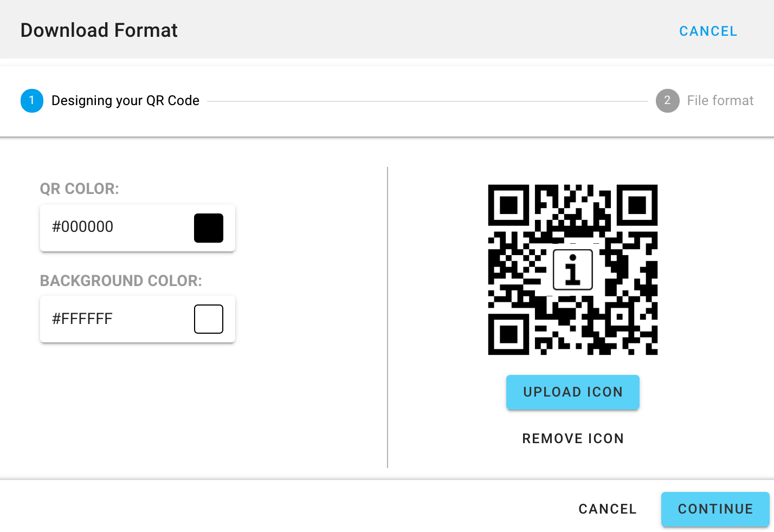Click the Download Format dialog title

[99, 30]
